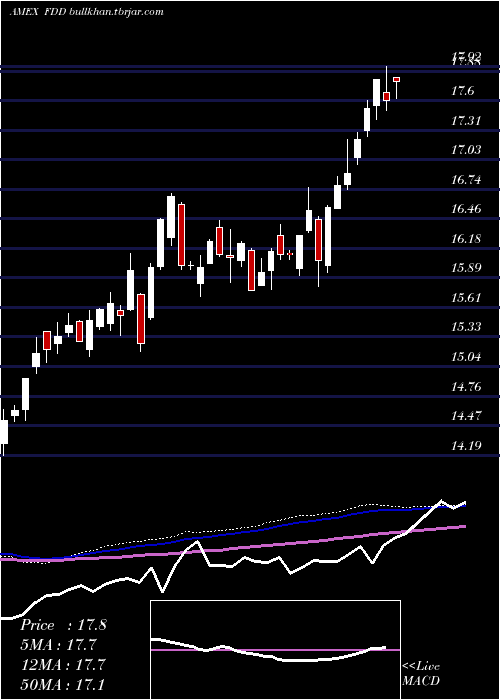Click the '5MA : 17.7' readout
Screen dimensions: 500x700
coord(59,645)
